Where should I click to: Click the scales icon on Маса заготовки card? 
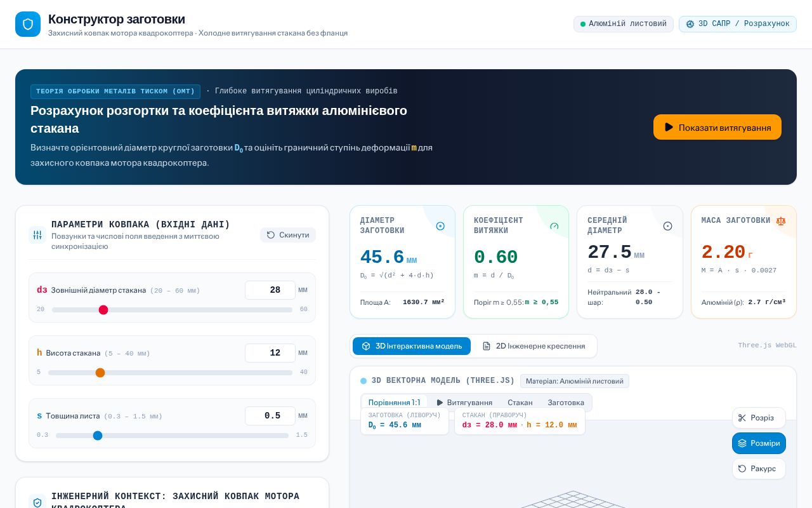(x=781, y=221)
